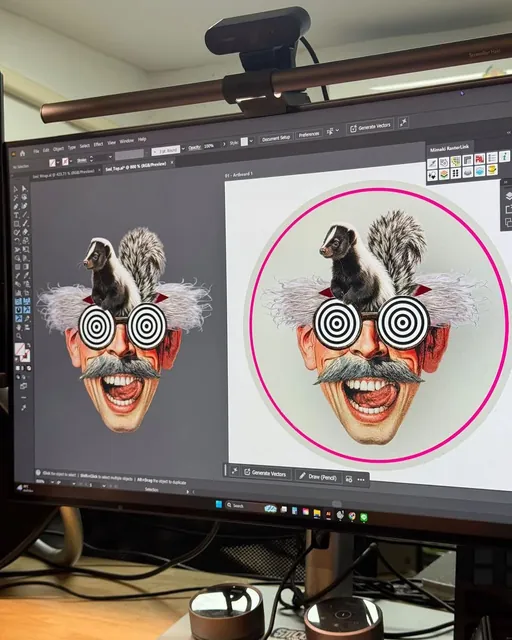Open the stroke color dropdown in control bar

71,161
